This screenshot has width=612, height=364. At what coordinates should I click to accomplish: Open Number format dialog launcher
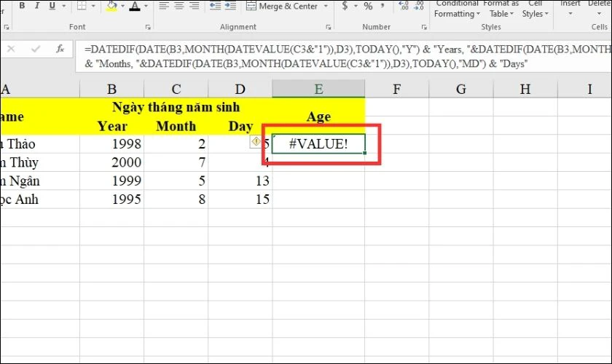[x=424, y=28]
